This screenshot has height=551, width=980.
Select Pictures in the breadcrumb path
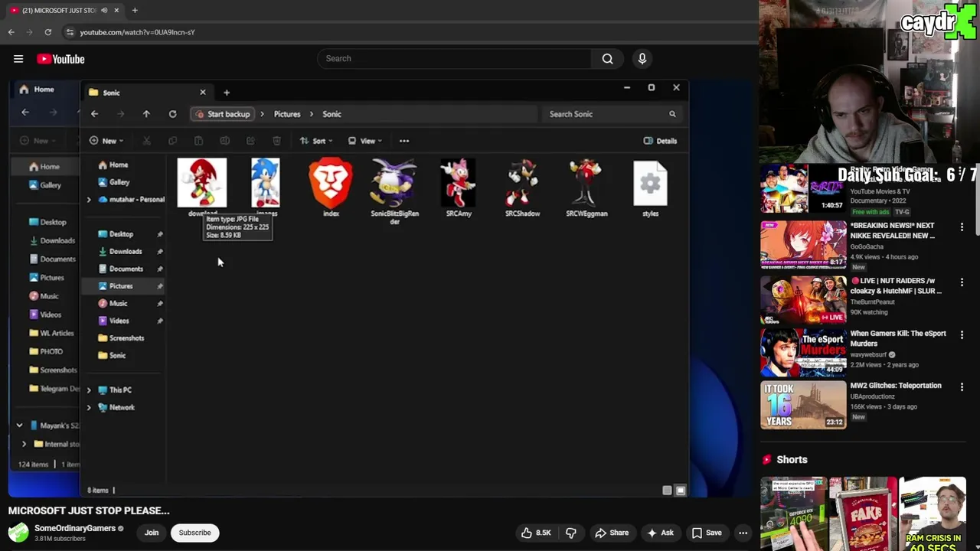pyautogui.click(x=287, y=114)
